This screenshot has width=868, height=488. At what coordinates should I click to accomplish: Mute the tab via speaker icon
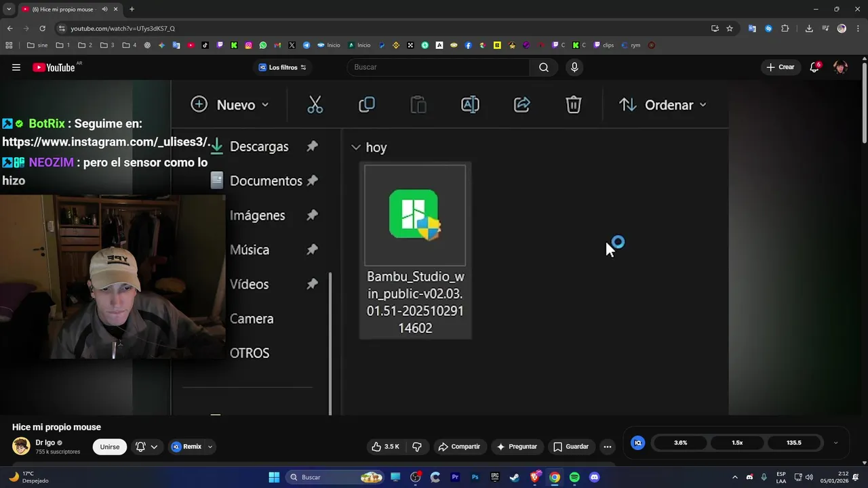pos(105,9)
